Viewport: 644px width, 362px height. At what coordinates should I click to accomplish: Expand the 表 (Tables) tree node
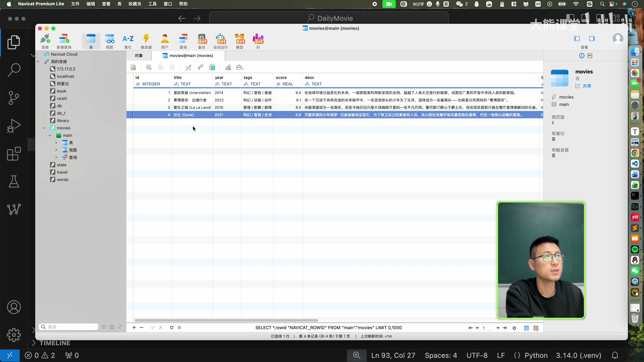tap(56, 143)
